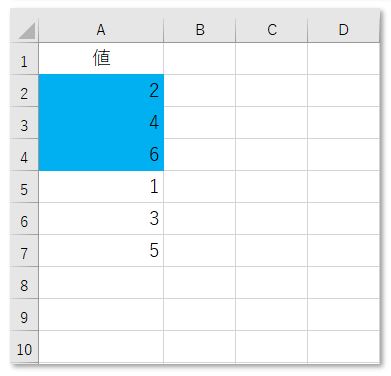391x376 pixels.
Task: Select empty cell D9
Action: click(x=344, y=315)
